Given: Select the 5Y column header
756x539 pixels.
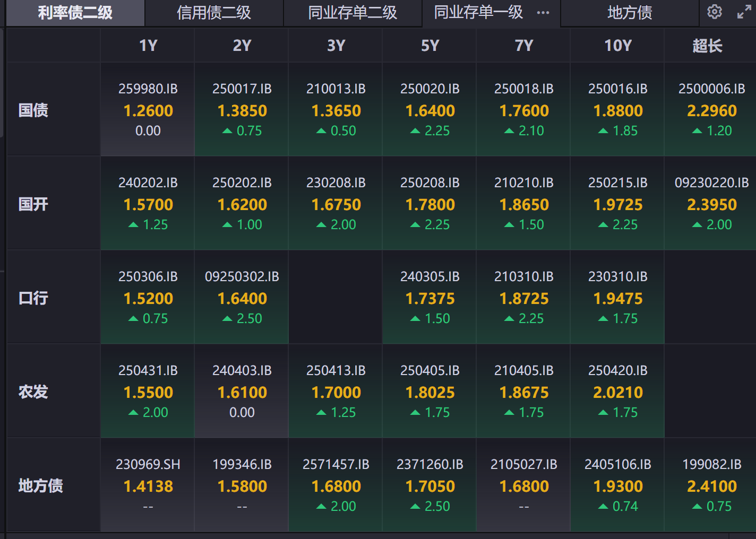Looking at the screenshot, I should coord(430,46).
